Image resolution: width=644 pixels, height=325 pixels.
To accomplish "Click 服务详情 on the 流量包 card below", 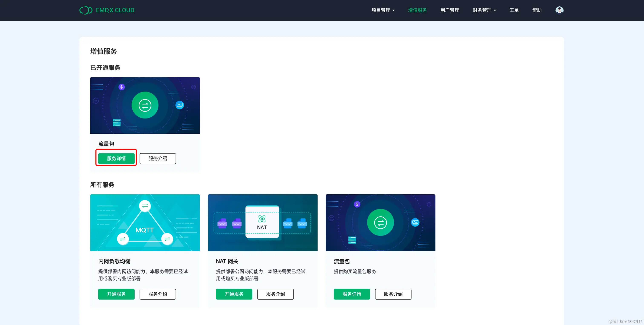I will pyautogui.click(x=352, y=294).
